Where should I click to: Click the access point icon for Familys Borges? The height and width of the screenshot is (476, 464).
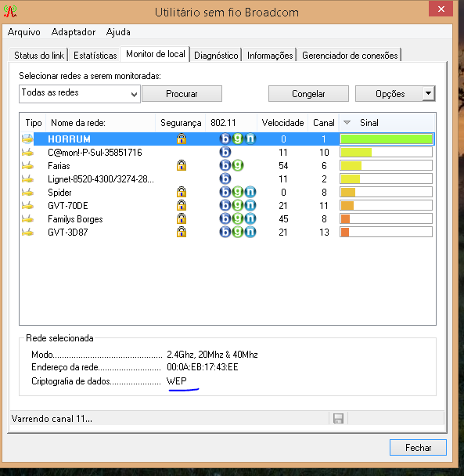tap(27, 219)
